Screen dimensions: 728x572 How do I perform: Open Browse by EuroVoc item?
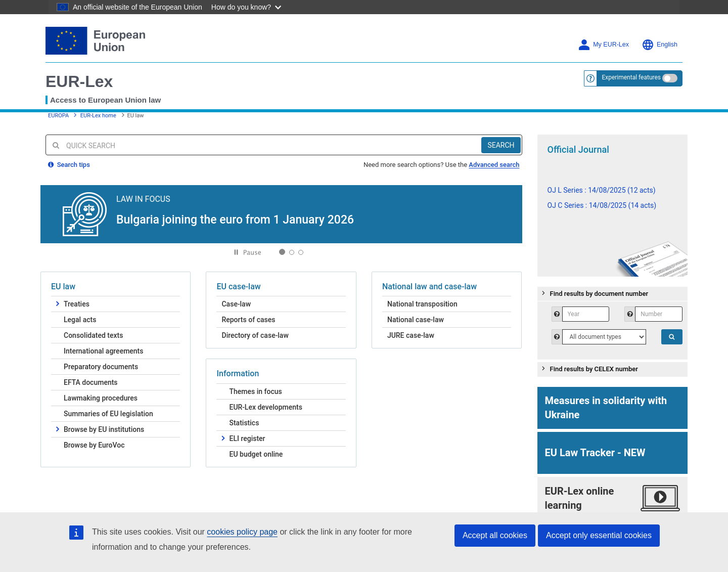pyautogui.click(x=94, y=445)
